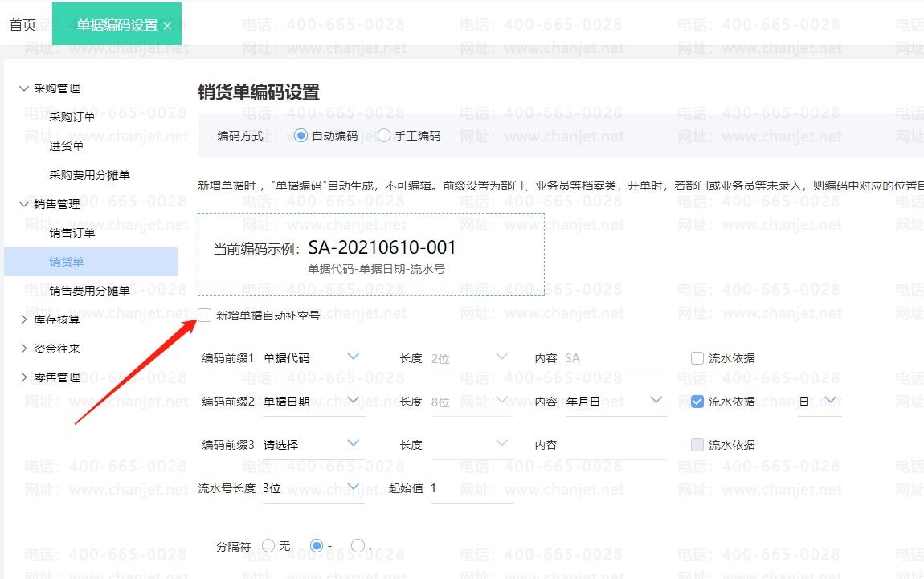Image resolution: width=924 pixels, height=579 pixels.
Task: Select 无 separator radio button
Action: 268,546
